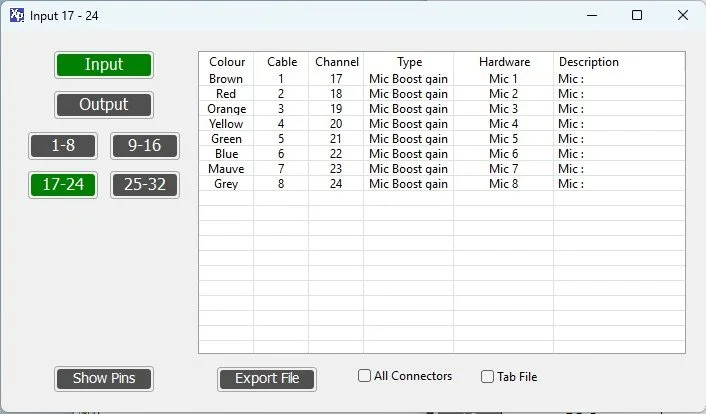Select the 17-24 channel range
706x414 pixels.
tap(63, 185)
